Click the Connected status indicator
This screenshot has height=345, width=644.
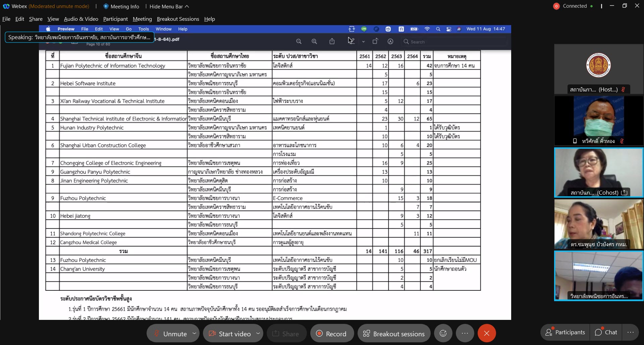coord(573,6)
